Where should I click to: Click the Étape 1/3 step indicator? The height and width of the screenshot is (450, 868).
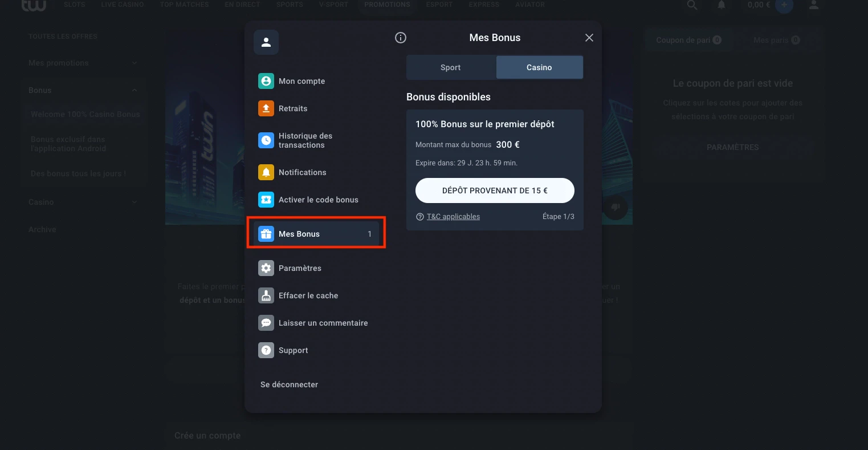(x=559, y=217)
